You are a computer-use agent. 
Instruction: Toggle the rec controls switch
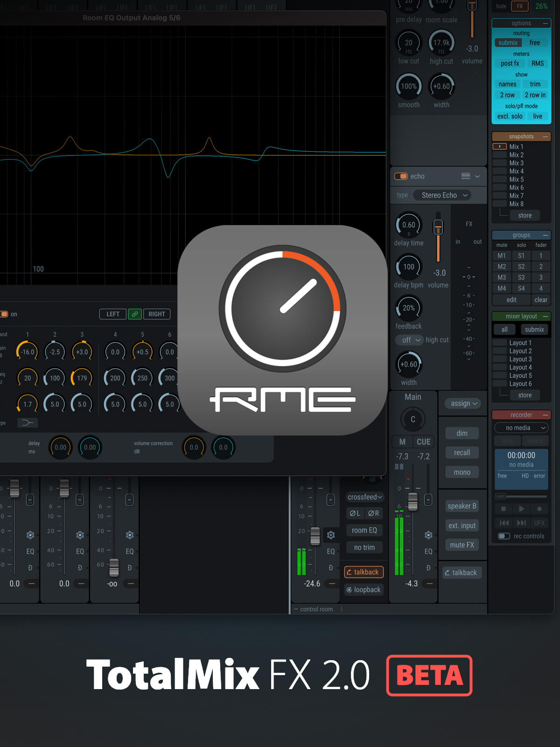click(x=504, y=536)
